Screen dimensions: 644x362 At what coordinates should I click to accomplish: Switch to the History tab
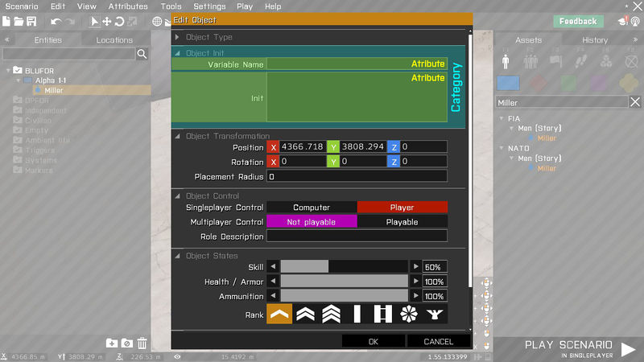595,40
